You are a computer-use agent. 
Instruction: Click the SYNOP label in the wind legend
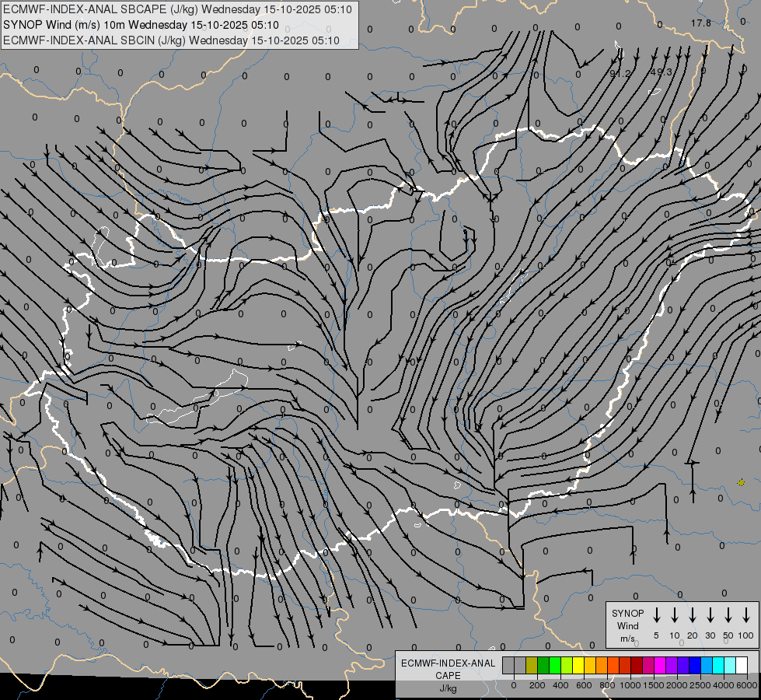coord(627,613)
